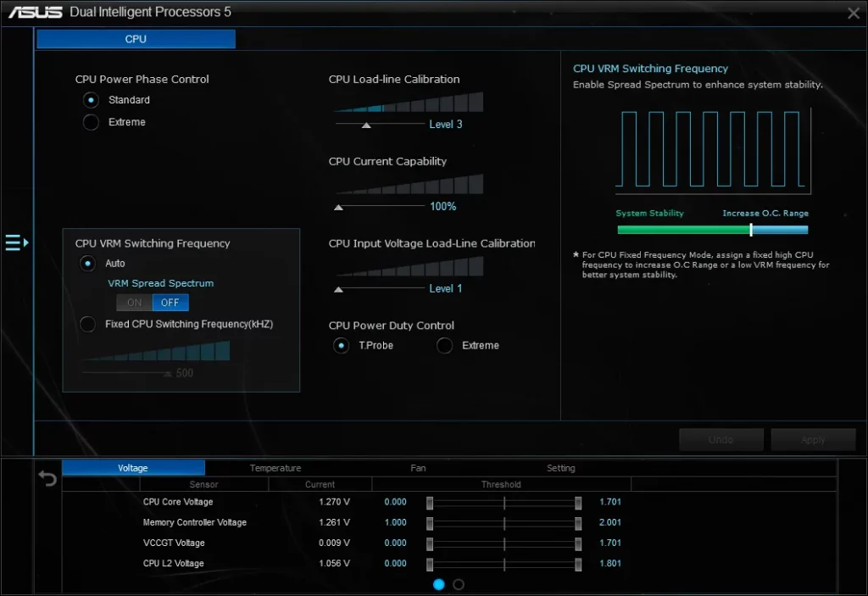Image resolution: width=868 pixels, height=596 pixels.
Task: Open the CPU tab
Action: pyautogui.click(x=136, y=39)
